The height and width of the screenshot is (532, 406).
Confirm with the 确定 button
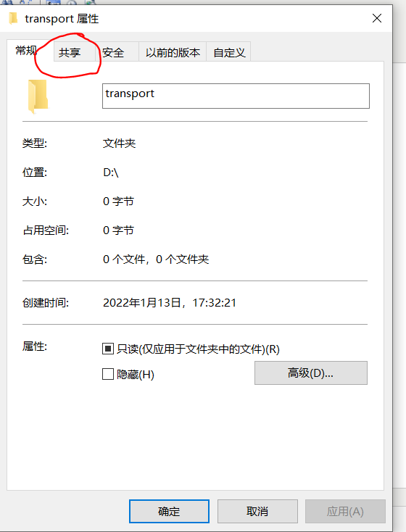pyautogui.click(x=169, y=511)
